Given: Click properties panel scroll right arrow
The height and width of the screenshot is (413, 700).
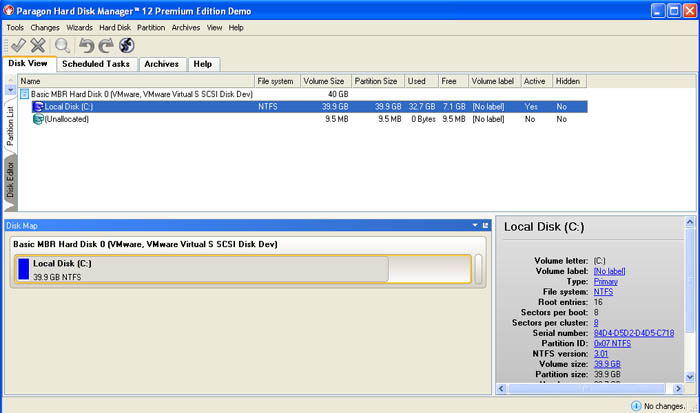Looking at the screenshot, I should pyautogui.click(x=678, y=388).
